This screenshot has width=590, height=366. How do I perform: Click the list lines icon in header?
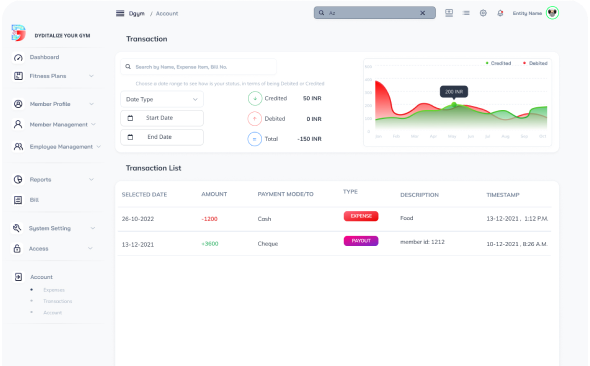click(466, 13)
